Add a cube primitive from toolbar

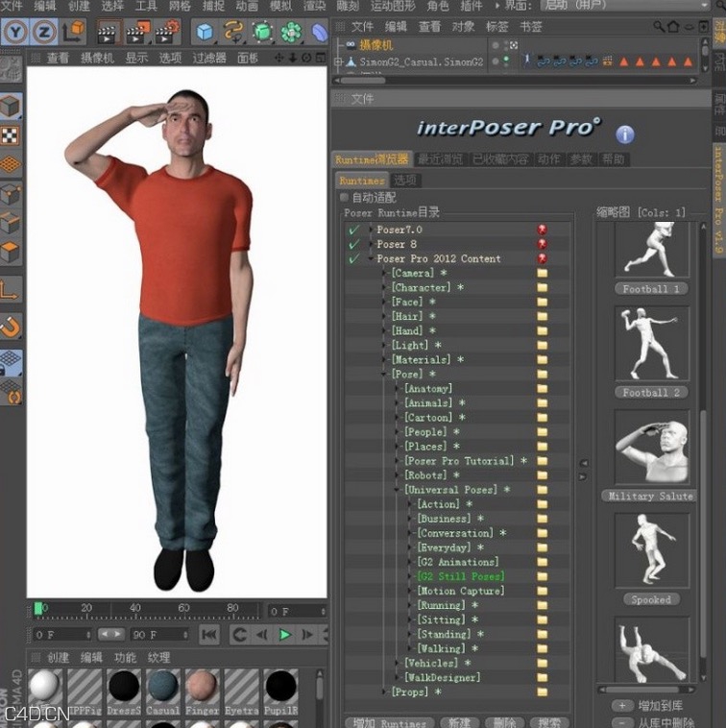(205, 32)
